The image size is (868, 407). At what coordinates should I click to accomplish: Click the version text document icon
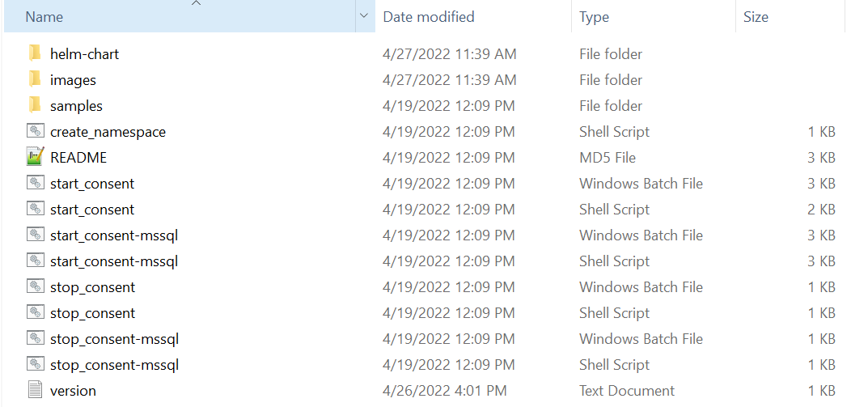pos(35,390)
